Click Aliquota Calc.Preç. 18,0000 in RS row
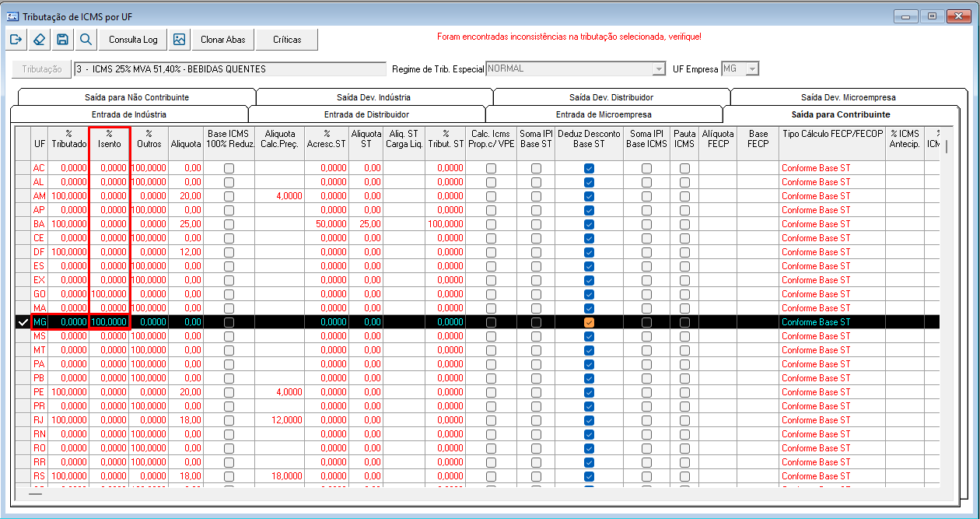The height and width of the screenshot is (519, 980). (x=279, y=476)
